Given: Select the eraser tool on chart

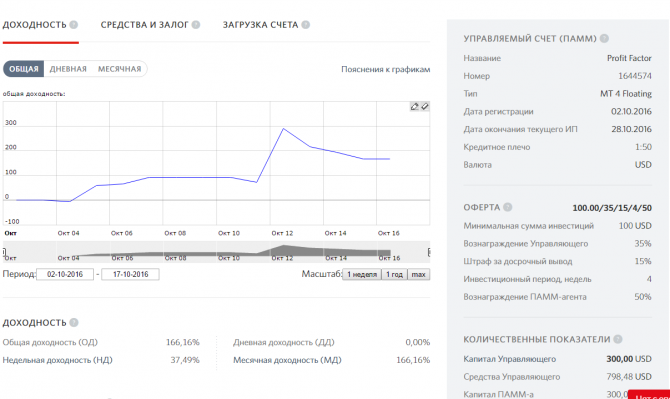Looking at the screenshot, I should click(424, 106).
